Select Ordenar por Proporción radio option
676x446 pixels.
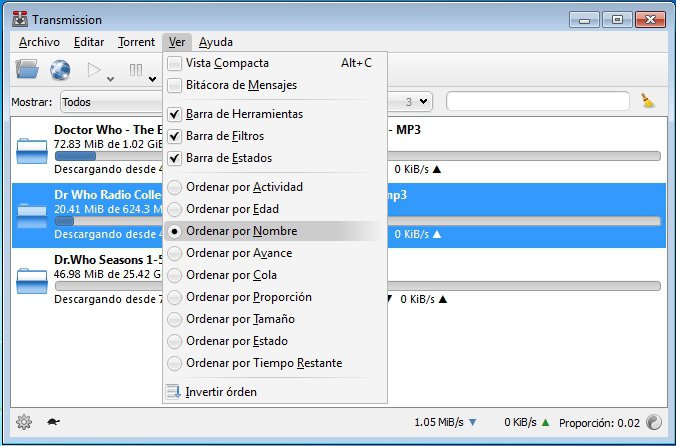[x=174, y=297]
